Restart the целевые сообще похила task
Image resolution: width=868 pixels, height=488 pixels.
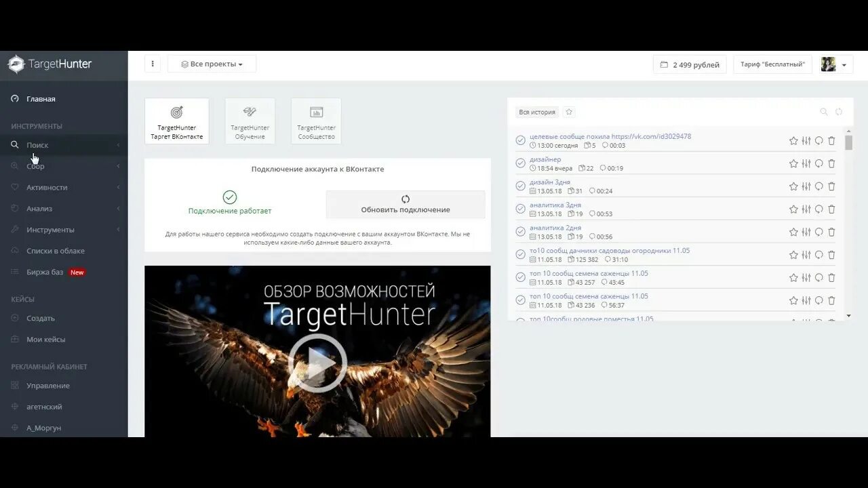point(819,141)
